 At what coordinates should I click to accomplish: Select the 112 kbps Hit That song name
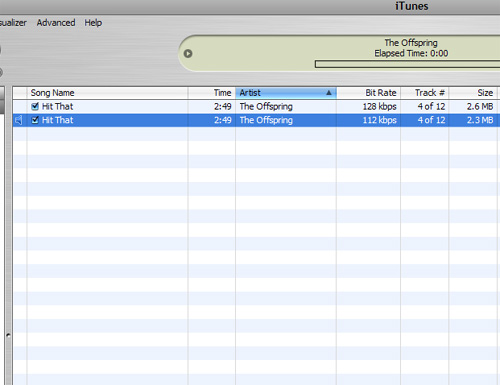click(x=57, y=120)
